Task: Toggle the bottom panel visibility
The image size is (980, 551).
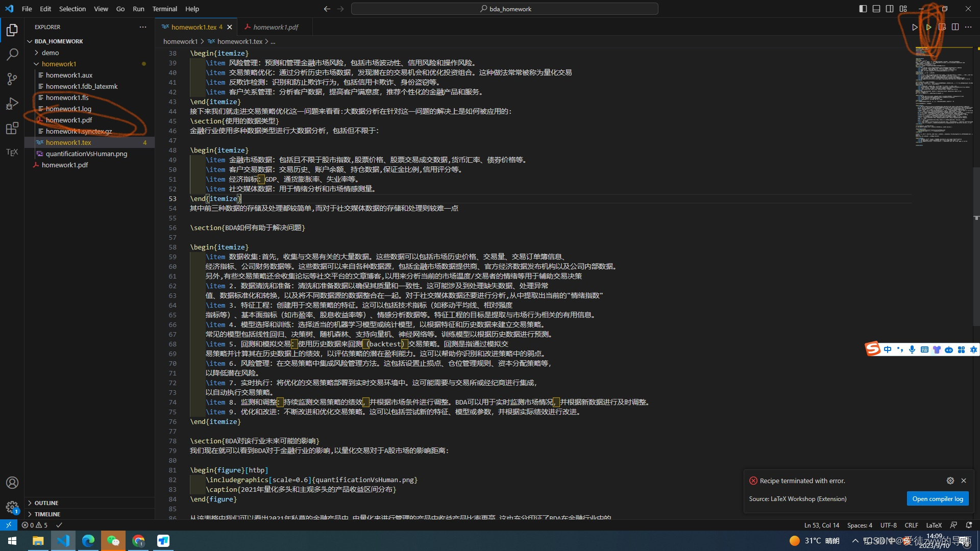Action: point(876,9)
